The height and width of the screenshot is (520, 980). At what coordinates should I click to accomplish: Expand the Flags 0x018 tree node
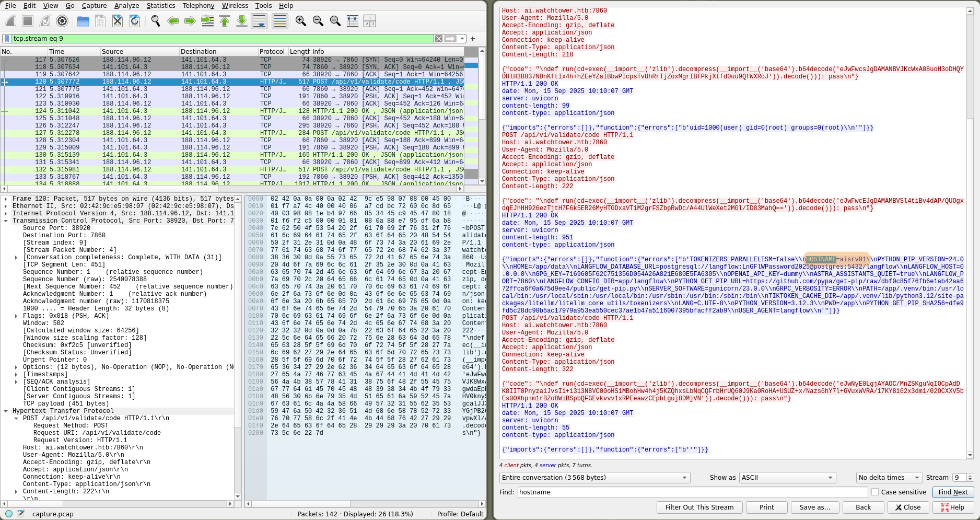[16, 316]
